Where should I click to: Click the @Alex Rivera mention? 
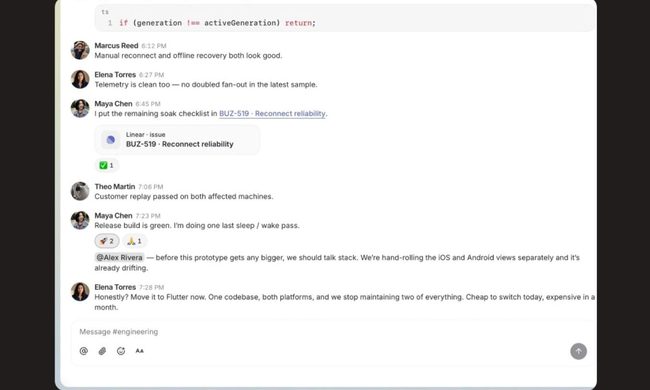pyautogui.click(x=119, y=257)
